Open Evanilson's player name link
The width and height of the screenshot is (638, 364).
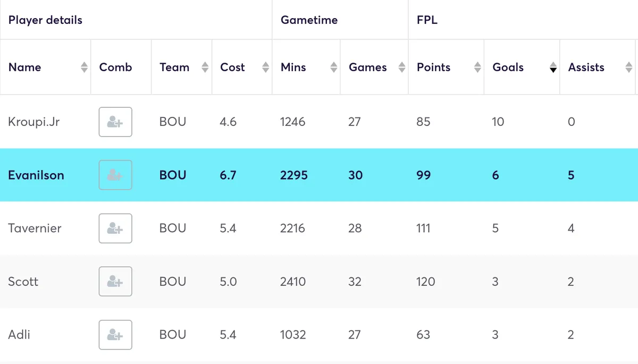pos(36,175)
